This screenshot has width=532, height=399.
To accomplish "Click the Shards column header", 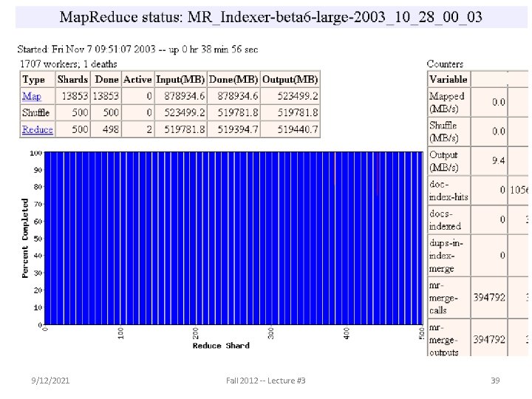I will pos(72,79).
